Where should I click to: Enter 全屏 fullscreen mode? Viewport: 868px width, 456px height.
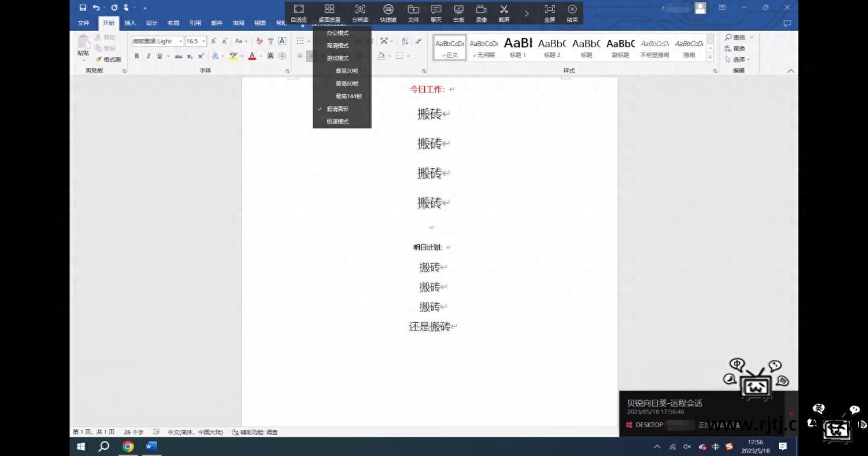[x=549, y=10]
